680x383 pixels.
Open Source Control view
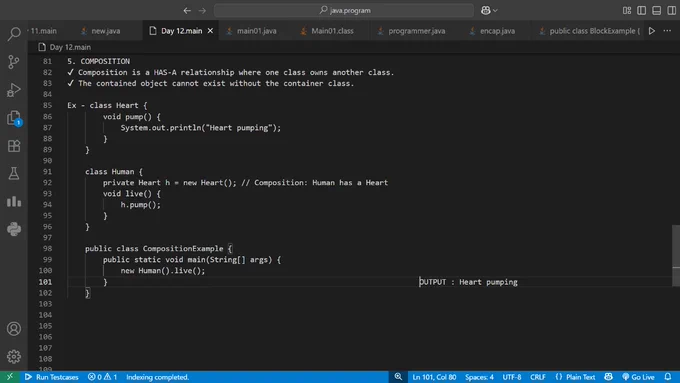pos(14,62)
